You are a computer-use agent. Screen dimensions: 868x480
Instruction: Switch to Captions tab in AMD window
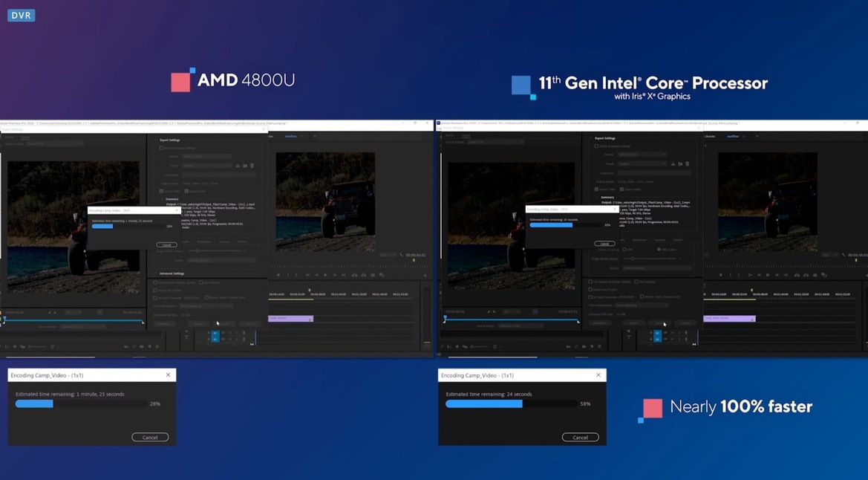[x=224, y=241]
